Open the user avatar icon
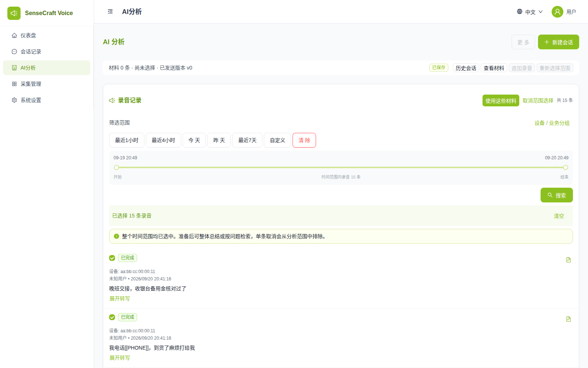588x368 pixels. tap(557, 12)
